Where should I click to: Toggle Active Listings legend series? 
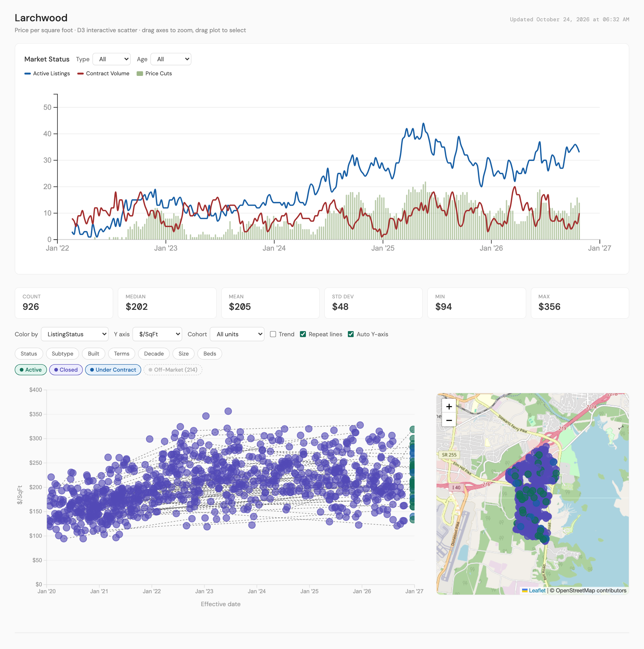click(47, 73)
